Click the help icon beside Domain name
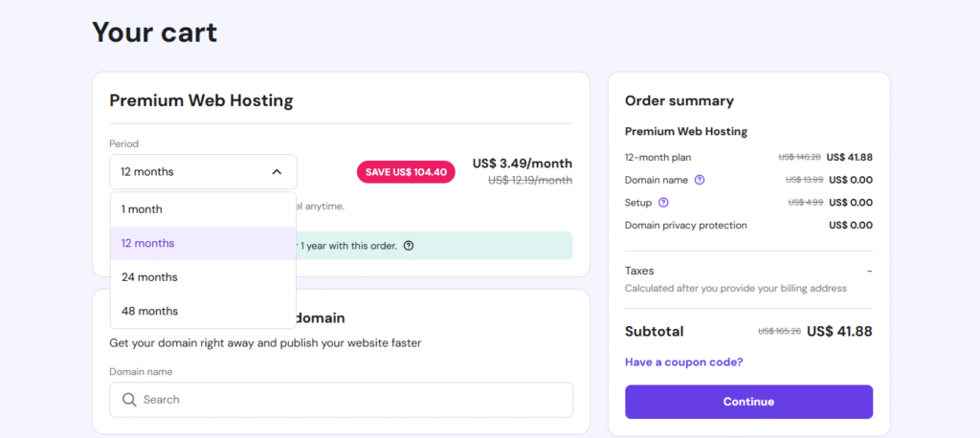The image size is (980, 438). click(x=700, y=180)
